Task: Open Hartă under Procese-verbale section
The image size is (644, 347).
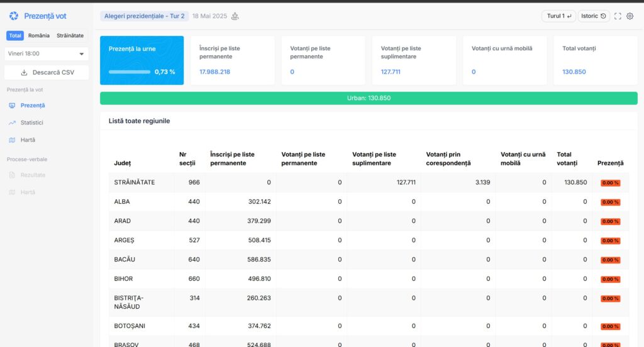Action: [28, 192]
